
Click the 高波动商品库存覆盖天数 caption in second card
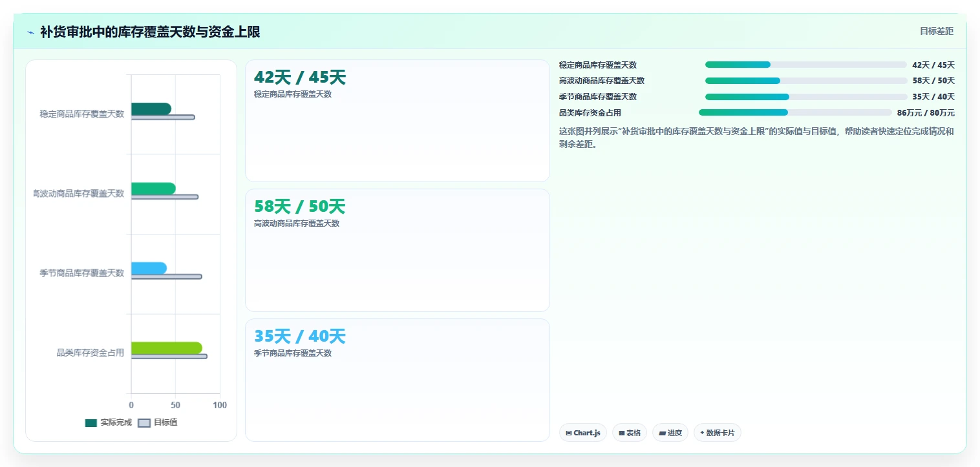[297, 223]
